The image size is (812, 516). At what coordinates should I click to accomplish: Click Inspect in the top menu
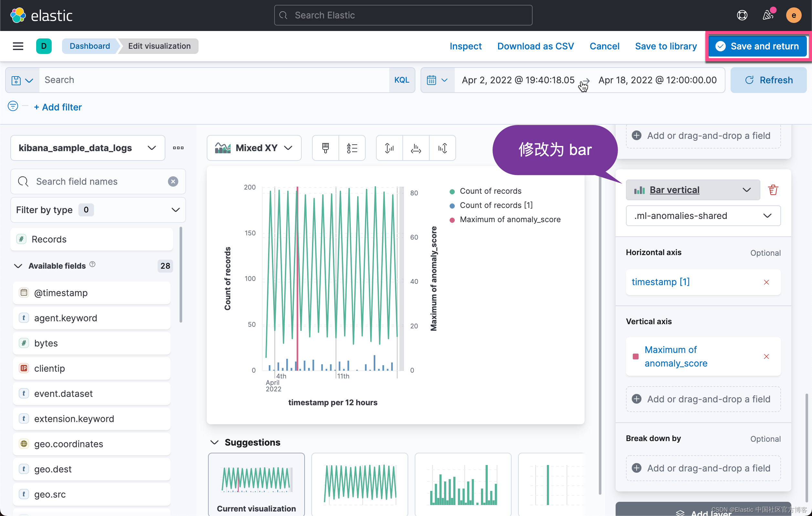point(465,46)
